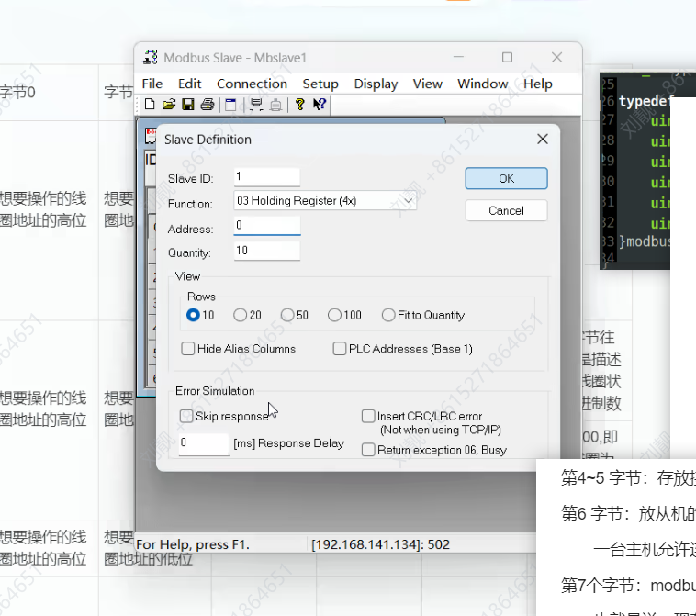Open the Help menu
The height and width of the screenshot is (616, 696).
(x=537, y=84)
